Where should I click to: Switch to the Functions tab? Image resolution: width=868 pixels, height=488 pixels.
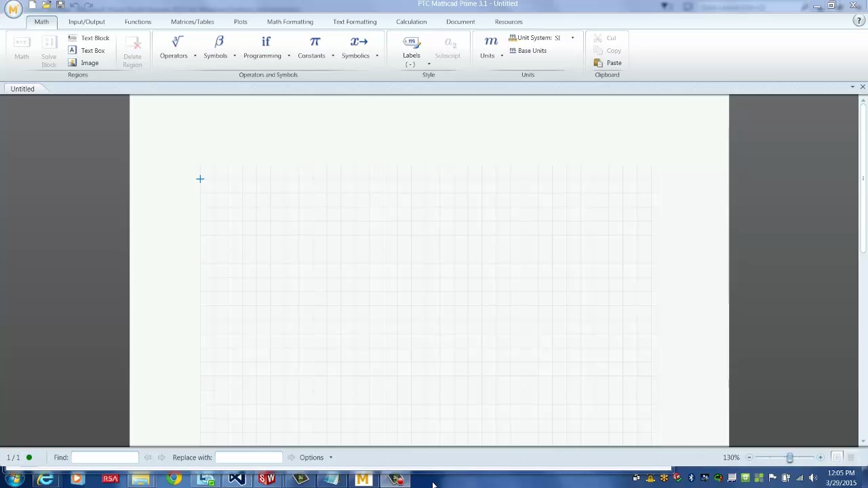(x=138, y=22)
